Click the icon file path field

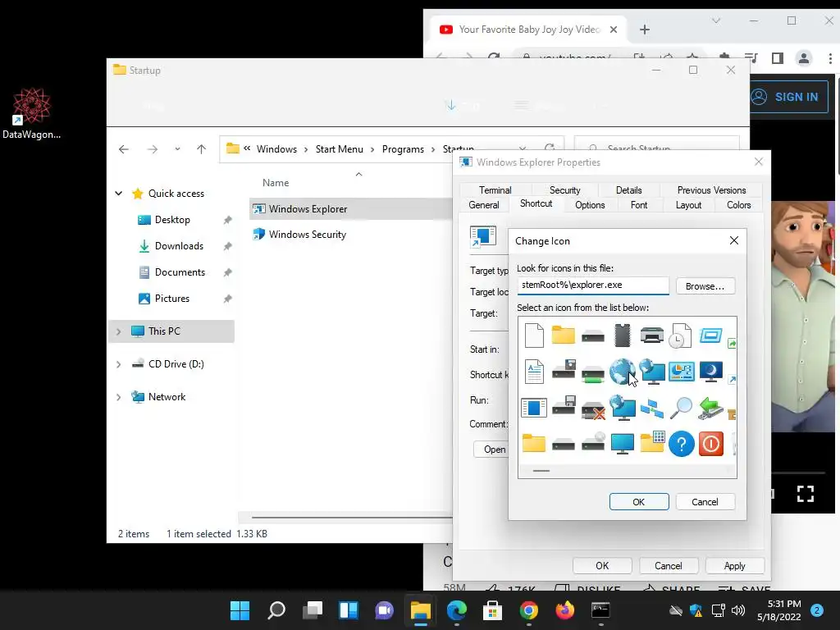[x=593, y=285]
